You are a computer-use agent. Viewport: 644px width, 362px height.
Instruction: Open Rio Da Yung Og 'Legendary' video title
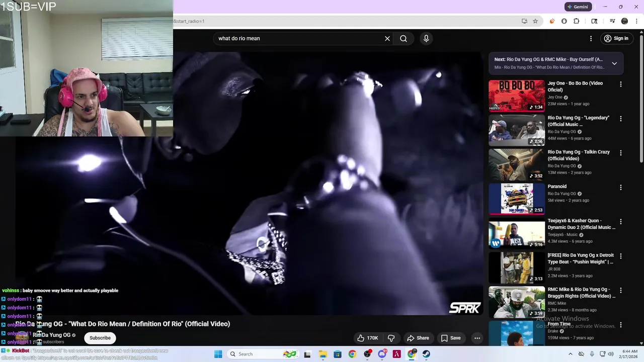578,121
